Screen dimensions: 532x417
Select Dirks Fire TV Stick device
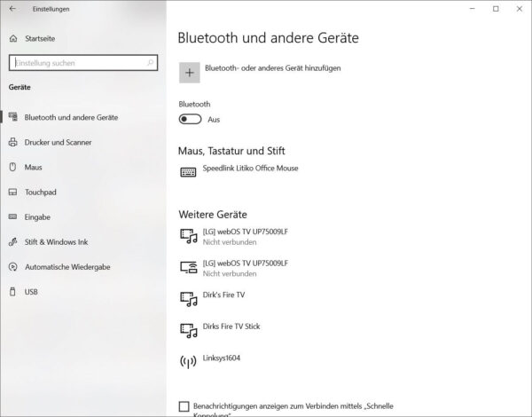(231, 327)
